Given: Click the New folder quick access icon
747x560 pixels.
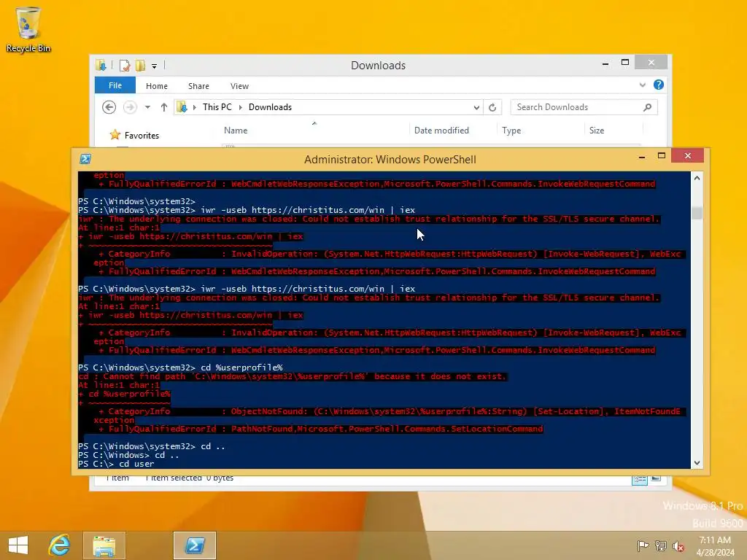Looking at the screenshot, I should point(140,66).
